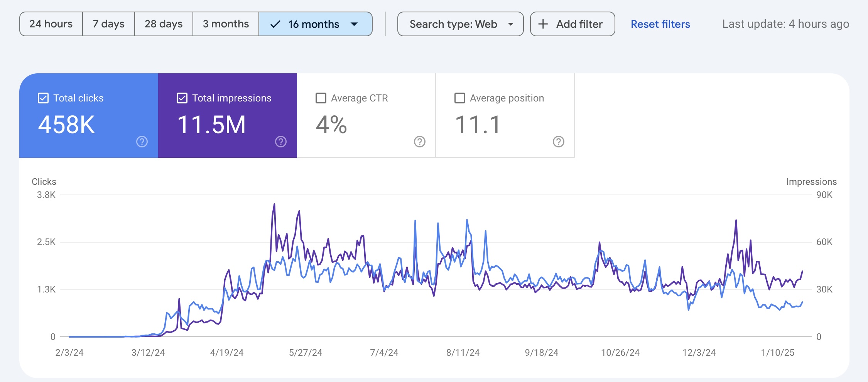Open help icon for Average CTR

tap(420, 142)
